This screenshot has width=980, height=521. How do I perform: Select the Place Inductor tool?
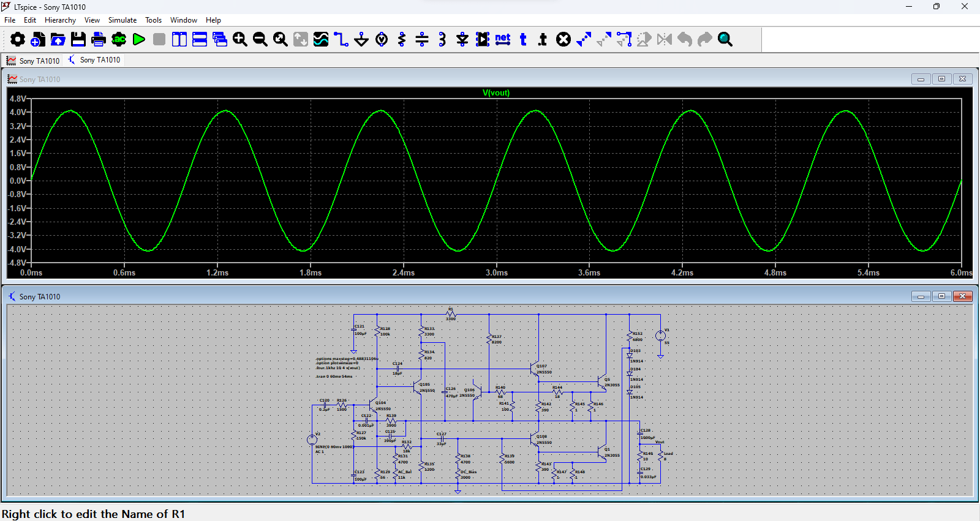point(442,40)
